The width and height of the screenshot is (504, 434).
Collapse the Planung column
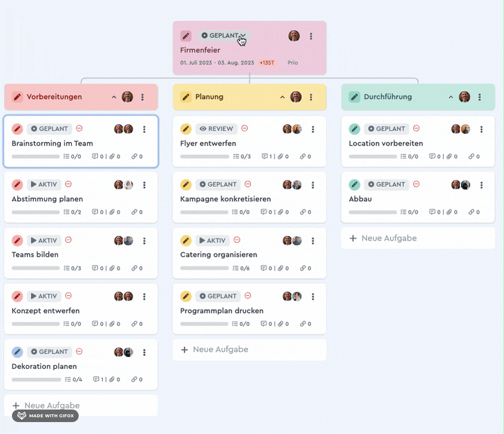click(x=282, y=97)
